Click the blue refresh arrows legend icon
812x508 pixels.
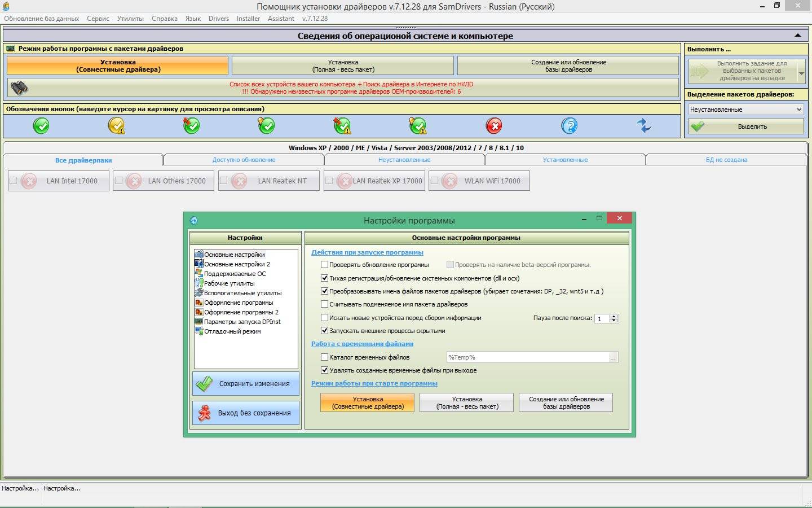[x=644, y=125]
